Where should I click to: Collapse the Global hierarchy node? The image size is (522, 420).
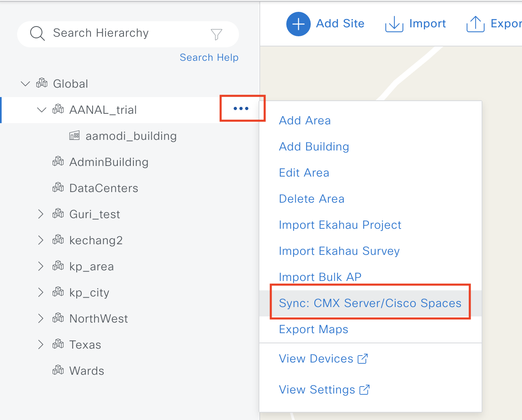pyautogui.click(x=25, y=84)
